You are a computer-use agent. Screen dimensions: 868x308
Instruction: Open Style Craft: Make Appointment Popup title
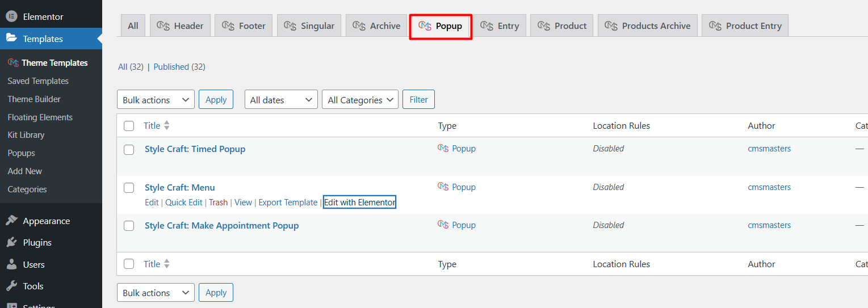pos(221,226)
